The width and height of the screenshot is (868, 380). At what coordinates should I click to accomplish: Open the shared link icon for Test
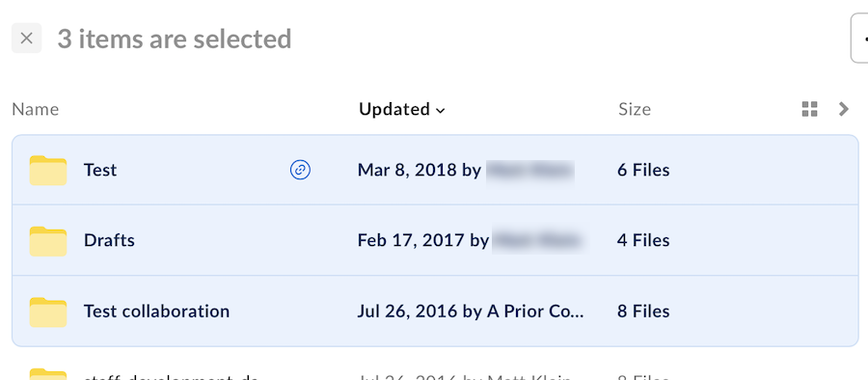[300, 170]
